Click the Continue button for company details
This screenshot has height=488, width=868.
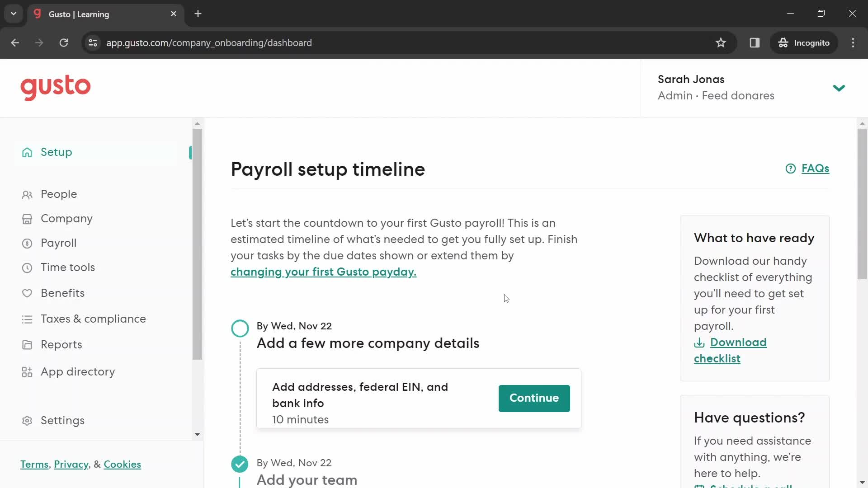pyautogui.click(x=534, y=398)
